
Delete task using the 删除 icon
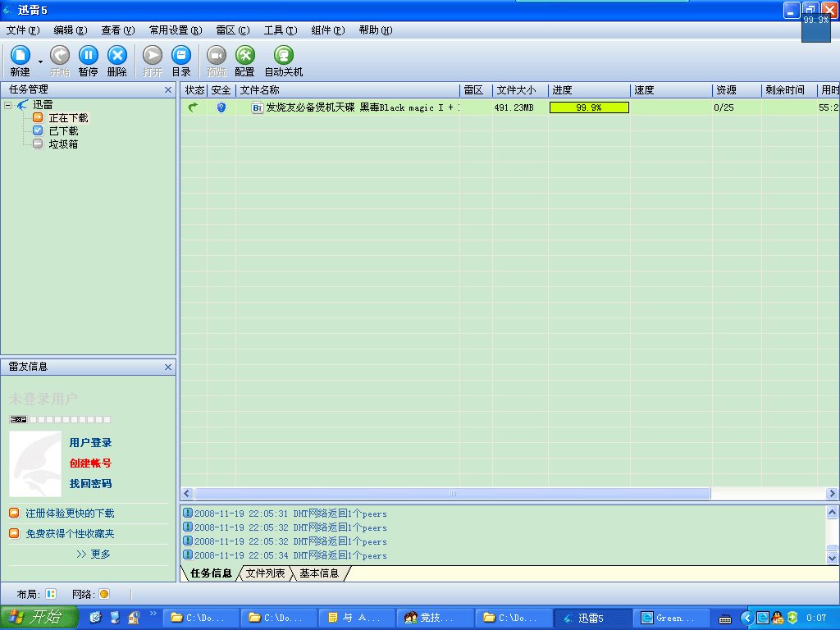click(x=117, y=56)
